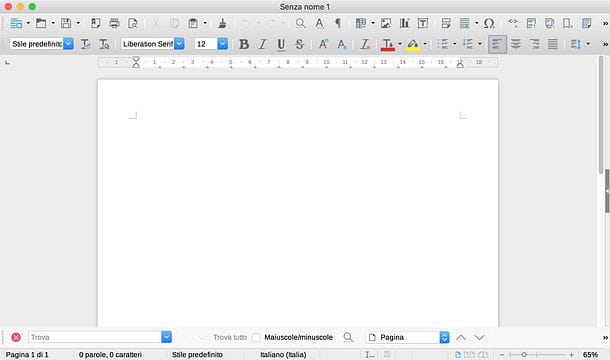Viewport: 610px width, 360px height.
Task: Click the 65% zoom level
Action: pyautogui.click(x=590, y=355)
